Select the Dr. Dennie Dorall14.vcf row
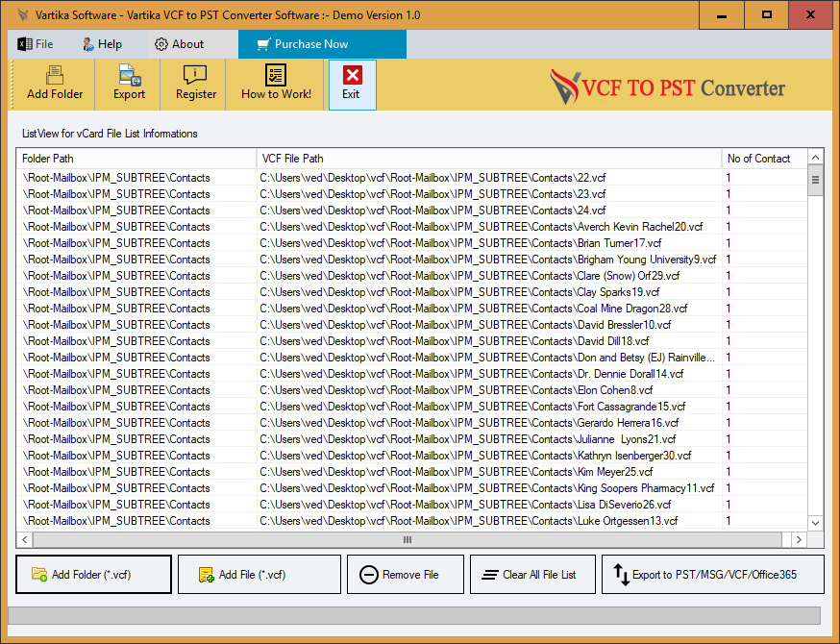Image resolution: width=840 pixels, height=644 pixels. coord(411,374)
